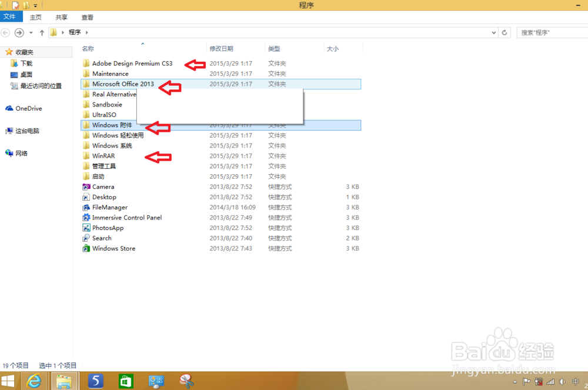Select 桌面 in the navigation pane

coord(26,75)
